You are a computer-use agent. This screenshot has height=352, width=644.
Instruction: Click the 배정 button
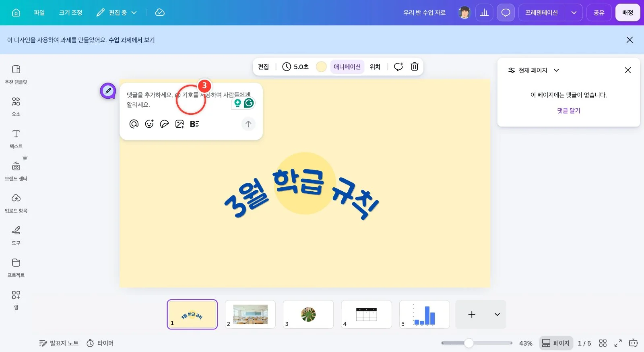tap(627, 12)
